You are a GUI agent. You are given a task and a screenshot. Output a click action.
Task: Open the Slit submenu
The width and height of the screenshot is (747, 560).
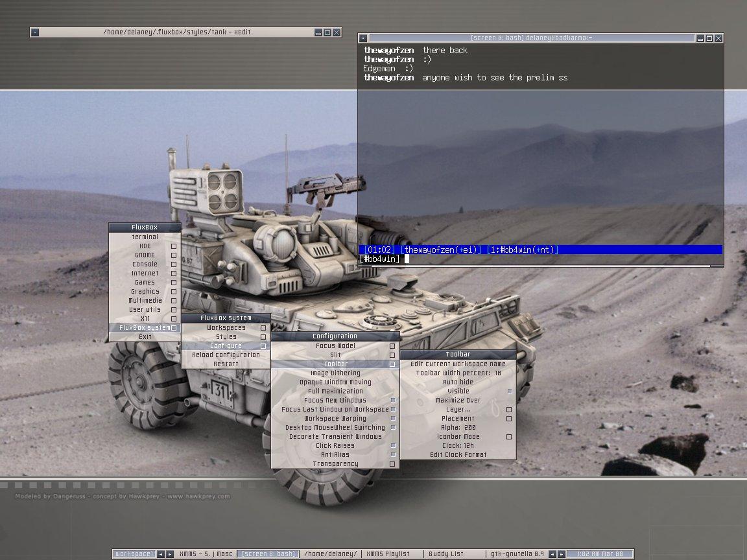pos(335,355)
